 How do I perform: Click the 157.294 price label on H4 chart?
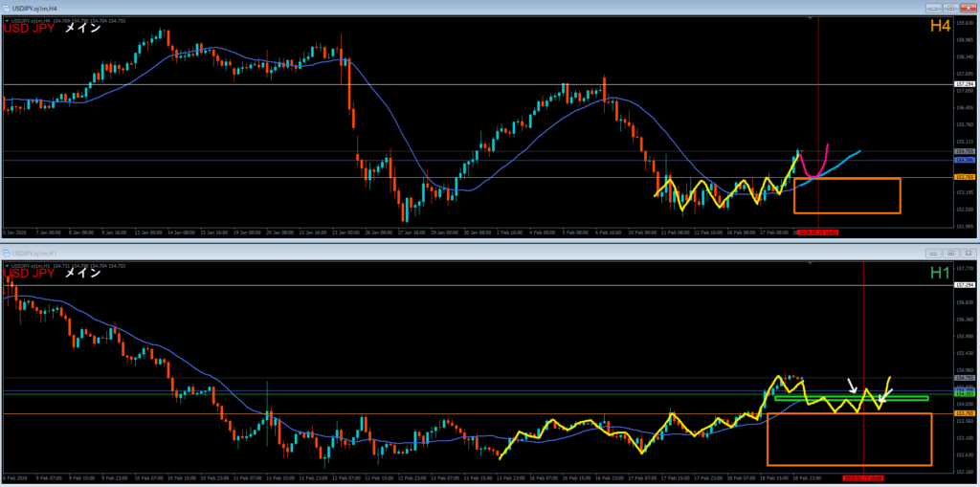965,84
